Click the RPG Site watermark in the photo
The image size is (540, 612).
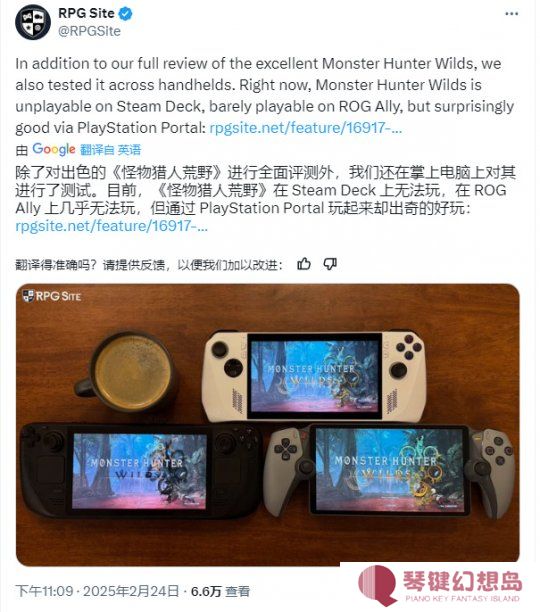click(x=52, y=296)
